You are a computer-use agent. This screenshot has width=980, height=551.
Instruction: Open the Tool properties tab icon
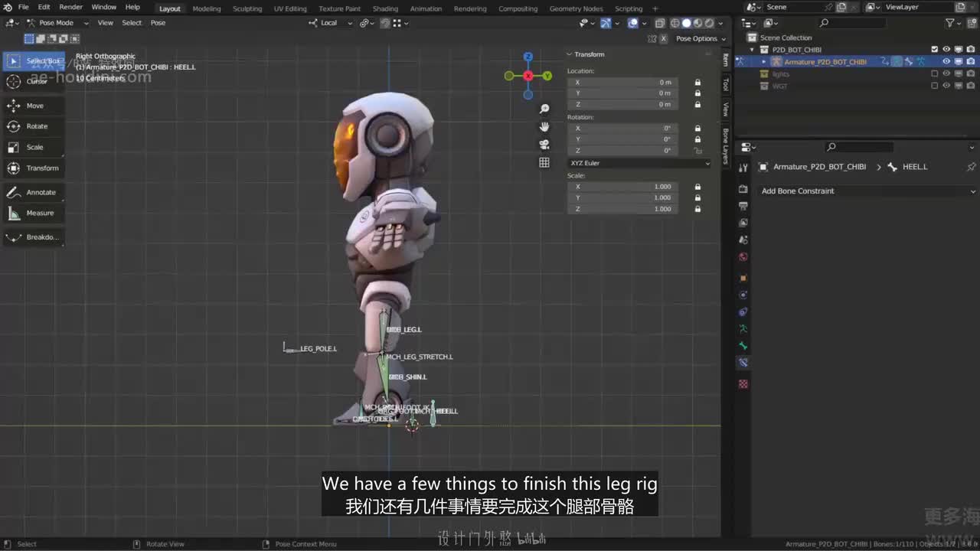pos(743,168)
